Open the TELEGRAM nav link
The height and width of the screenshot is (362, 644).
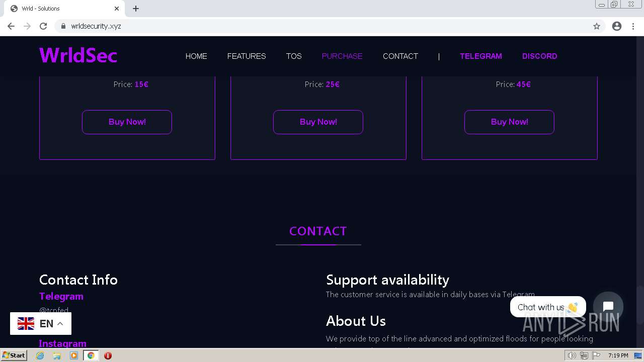click(481, 56)
